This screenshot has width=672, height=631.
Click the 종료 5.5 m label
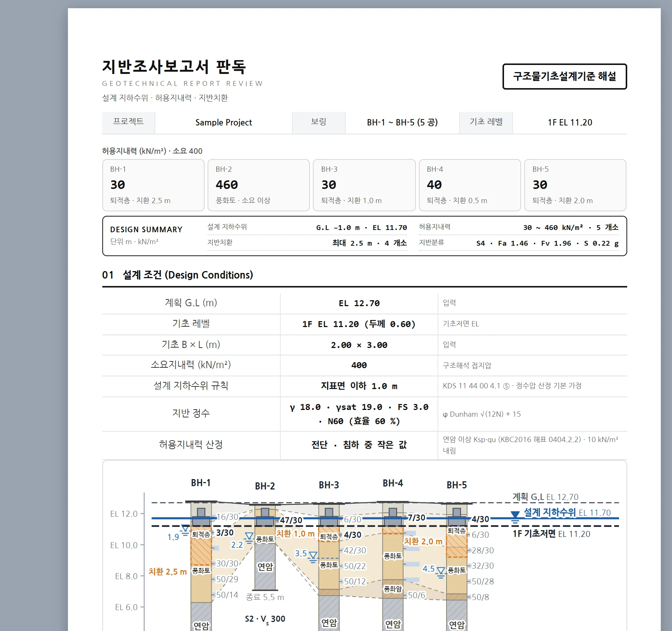point(265,597)
